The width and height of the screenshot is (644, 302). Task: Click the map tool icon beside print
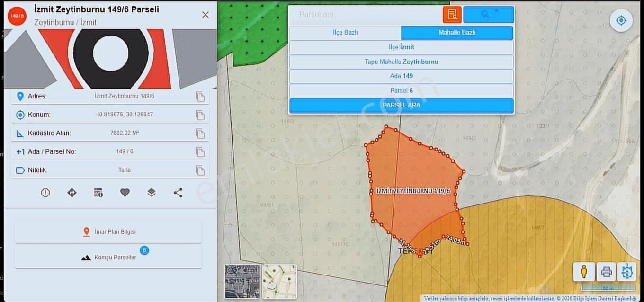(627, 272)
